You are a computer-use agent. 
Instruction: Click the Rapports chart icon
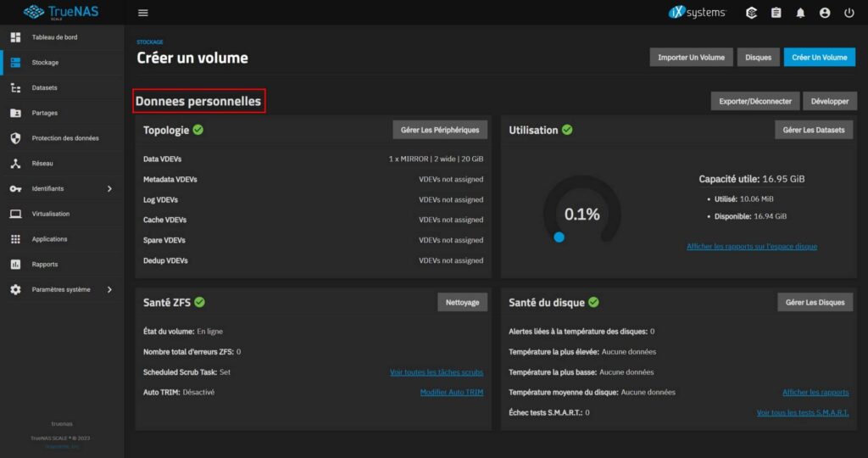(15, 264)
